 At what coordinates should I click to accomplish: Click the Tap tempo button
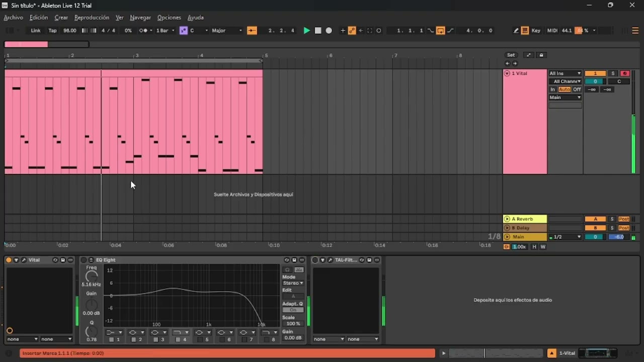click(52, 31)
